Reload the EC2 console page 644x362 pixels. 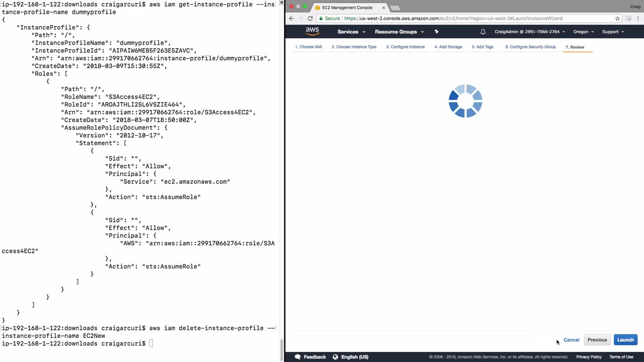tap(310, 19)
